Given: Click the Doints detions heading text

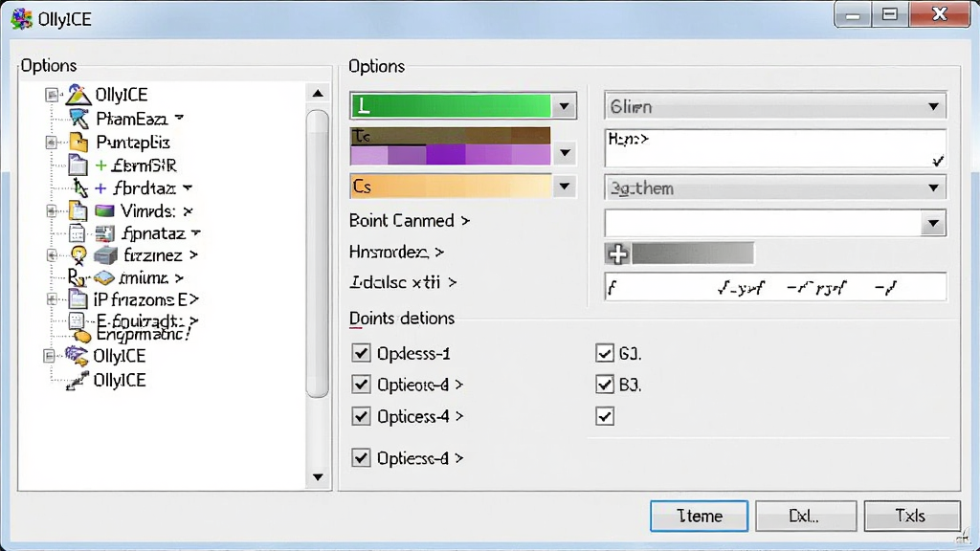Looking at the screenshot, I should pyautogui.click(x=401, y=319).
